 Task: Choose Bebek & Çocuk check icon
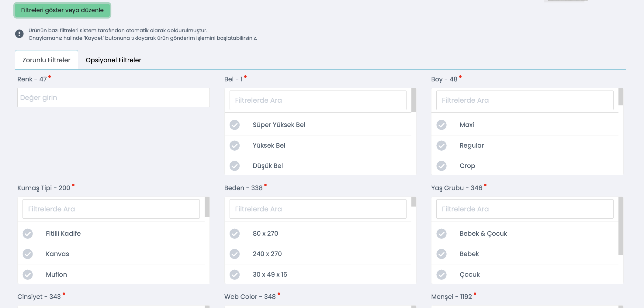[441, 234]
